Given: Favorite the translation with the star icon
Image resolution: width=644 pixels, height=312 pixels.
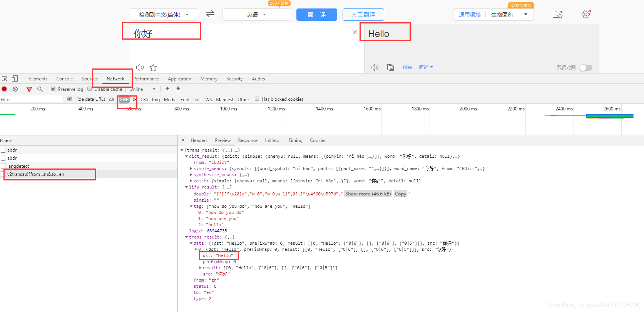Looking at the screenshot, I should [153, 68].
